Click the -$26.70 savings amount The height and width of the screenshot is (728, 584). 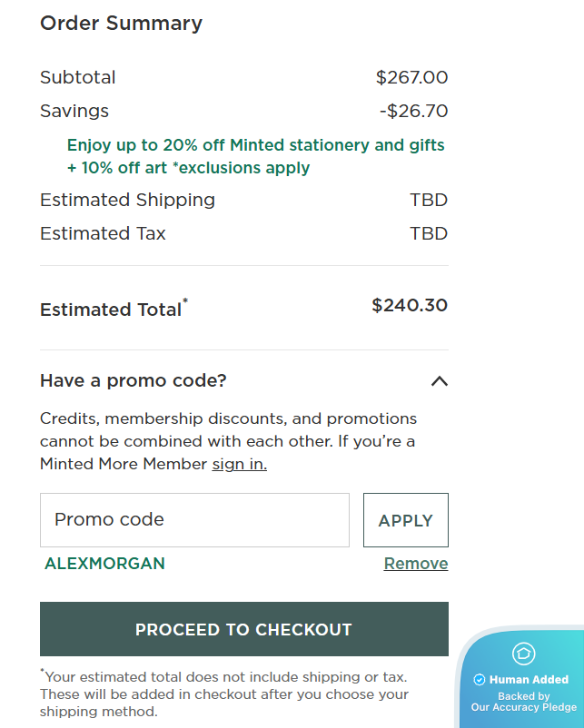tap(413, 112)
